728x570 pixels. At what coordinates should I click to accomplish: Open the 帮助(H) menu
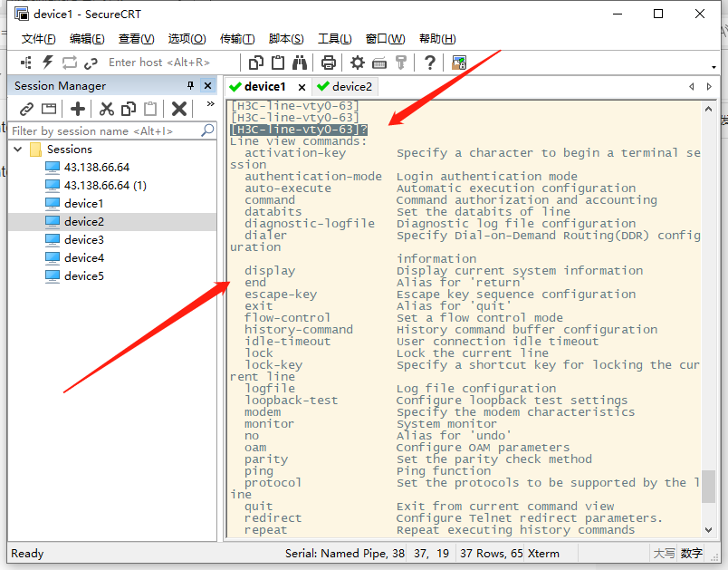click(437, 39)
